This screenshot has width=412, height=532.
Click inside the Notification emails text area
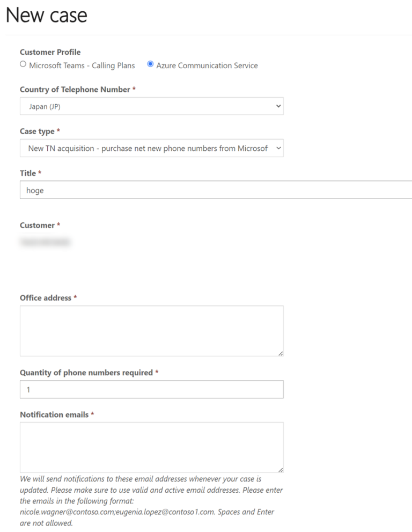click(x=152, y=447)
